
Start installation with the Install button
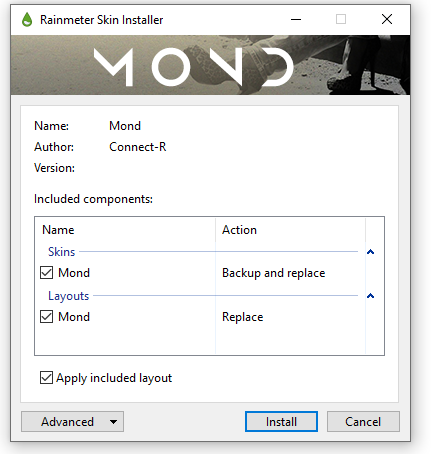click(x=281, y=422)
